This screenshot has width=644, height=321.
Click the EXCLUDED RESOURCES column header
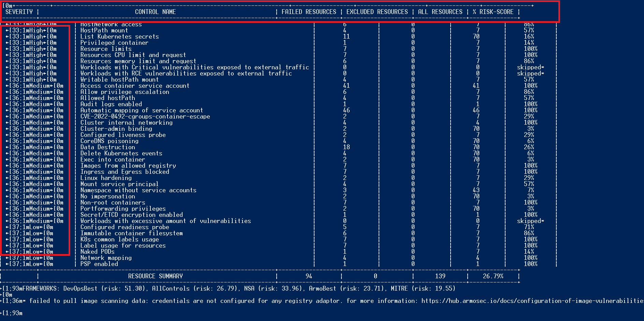[x=377, y=12]
